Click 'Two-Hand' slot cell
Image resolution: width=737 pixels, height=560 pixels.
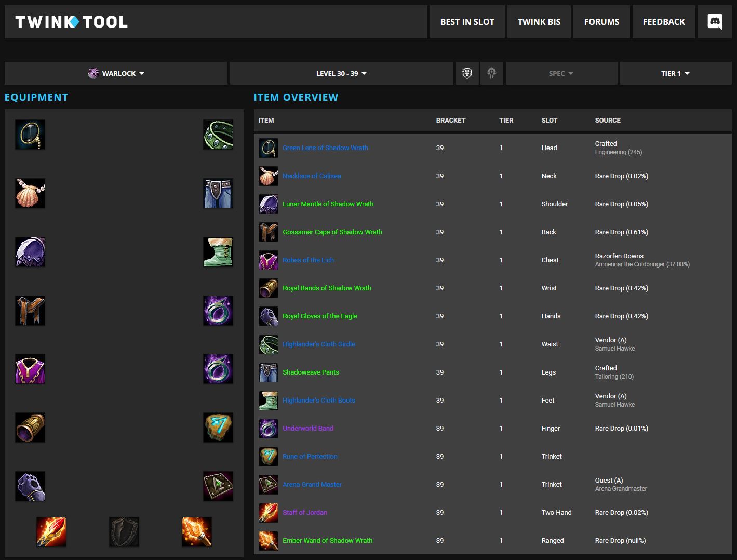coord(556,513)
